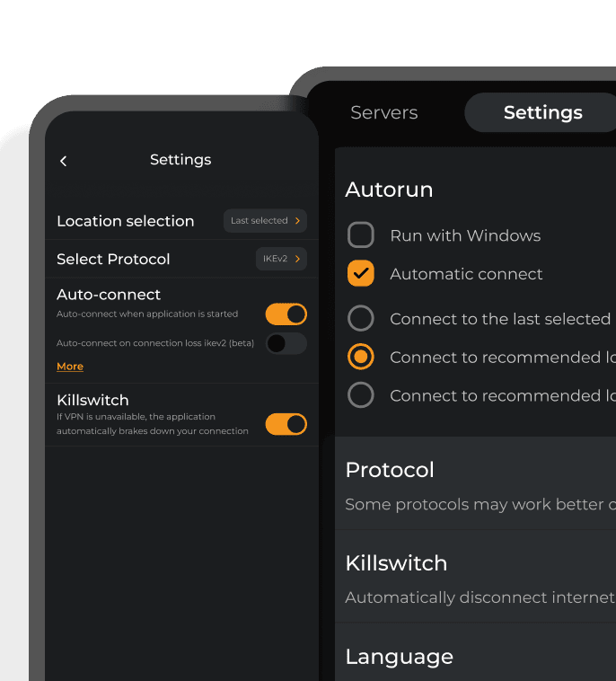Viewport: 616px width, 681px height.
Task: Click the Autorun section heading
Action: (389, 190)
